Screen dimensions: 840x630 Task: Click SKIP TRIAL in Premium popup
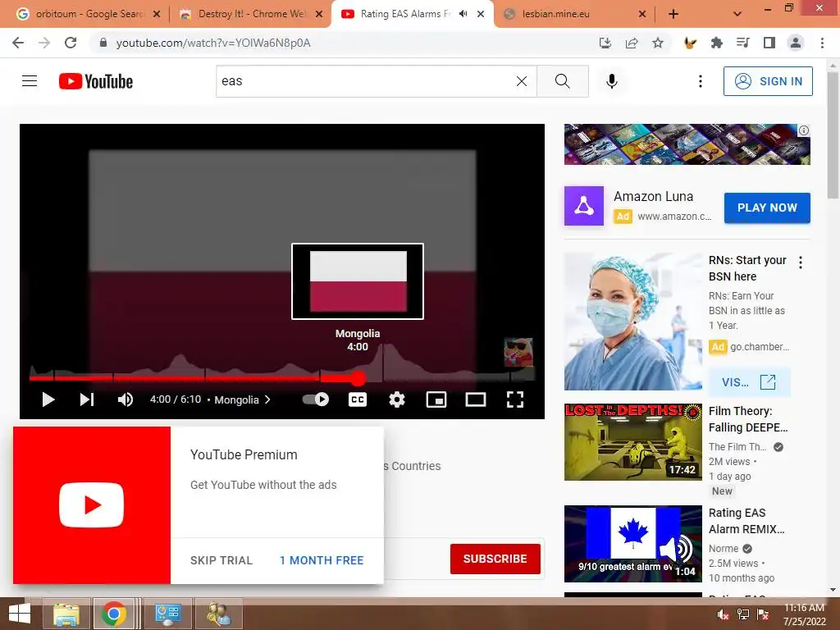coord(221,560)
